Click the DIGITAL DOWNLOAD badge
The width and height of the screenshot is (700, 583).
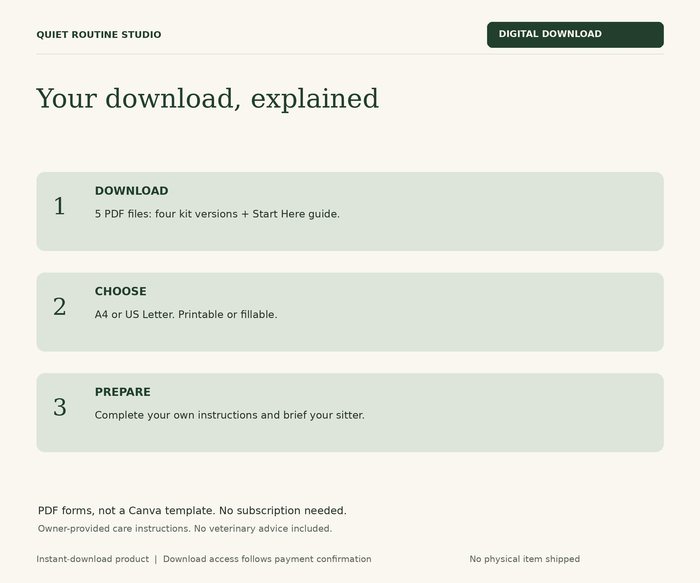coord(575,34)
